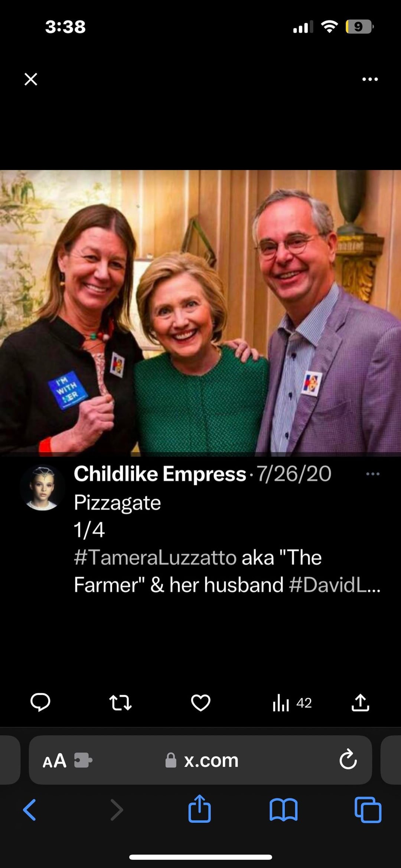This screenshot has height=868, width=401.
Task: Close the full-screen image viewer
Action: coord(31,79)
